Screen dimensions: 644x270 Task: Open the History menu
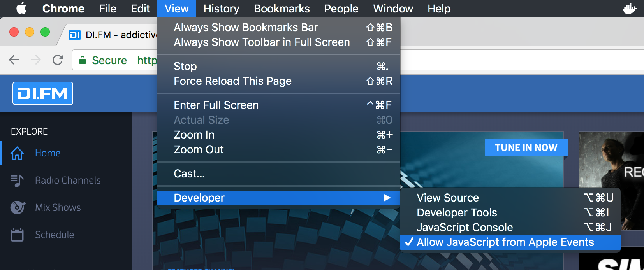pyautogui.click(x=222, y=9)
